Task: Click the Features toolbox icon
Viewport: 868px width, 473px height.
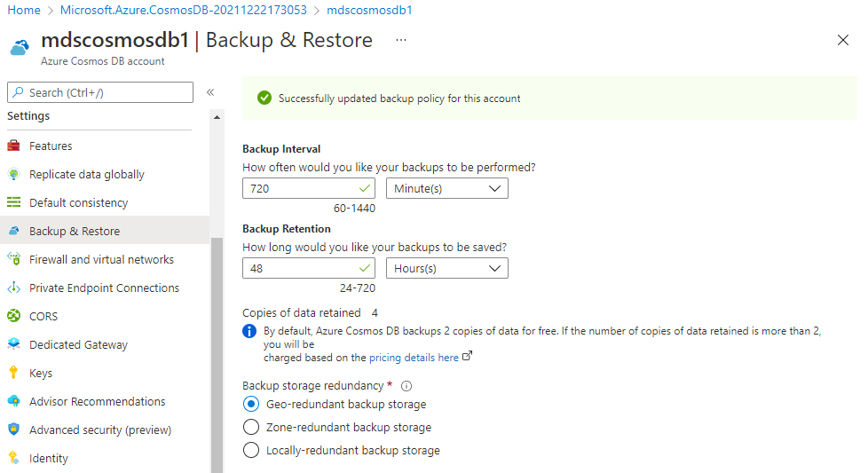Action: point(14,146)
